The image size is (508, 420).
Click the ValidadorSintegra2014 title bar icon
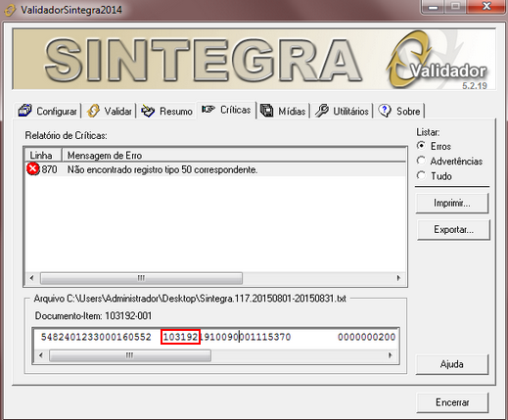tap(10, 10)
